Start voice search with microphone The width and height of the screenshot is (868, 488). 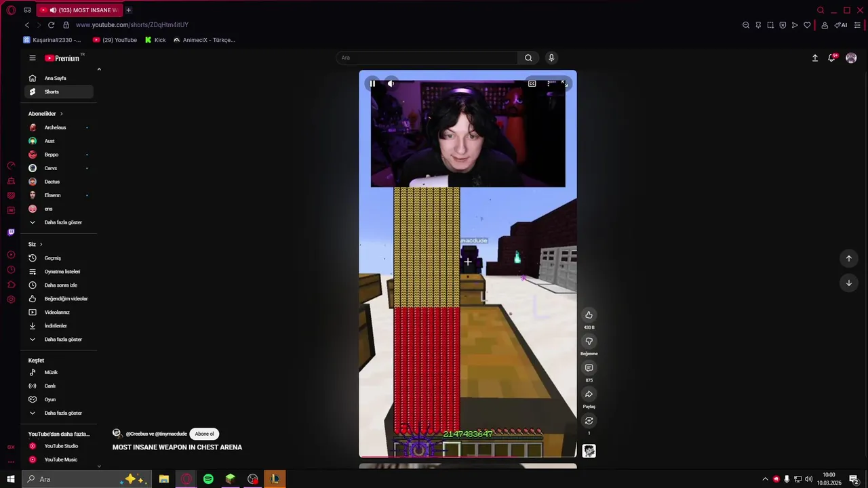pyautogui.click(x=551, y=58)
